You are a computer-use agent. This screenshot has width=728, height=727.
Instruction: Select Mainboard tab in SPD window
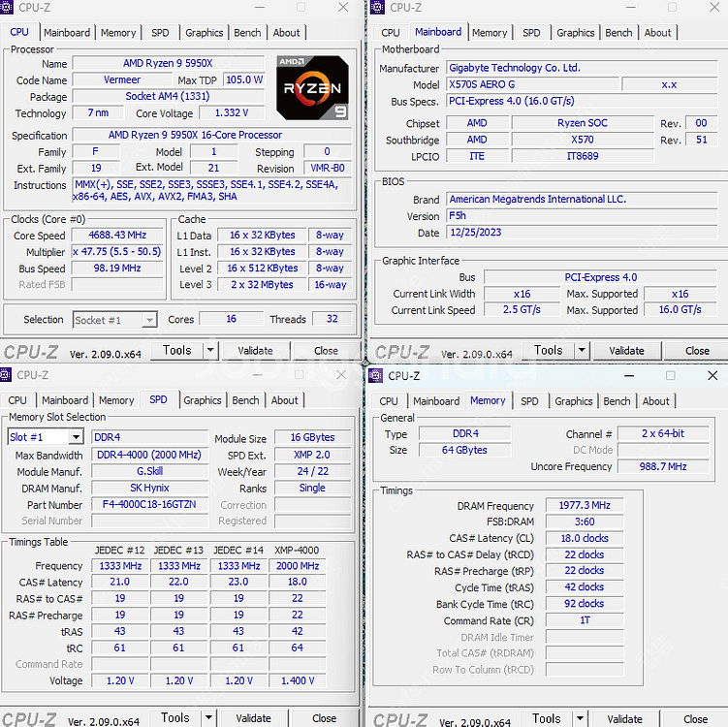[65, 400]
